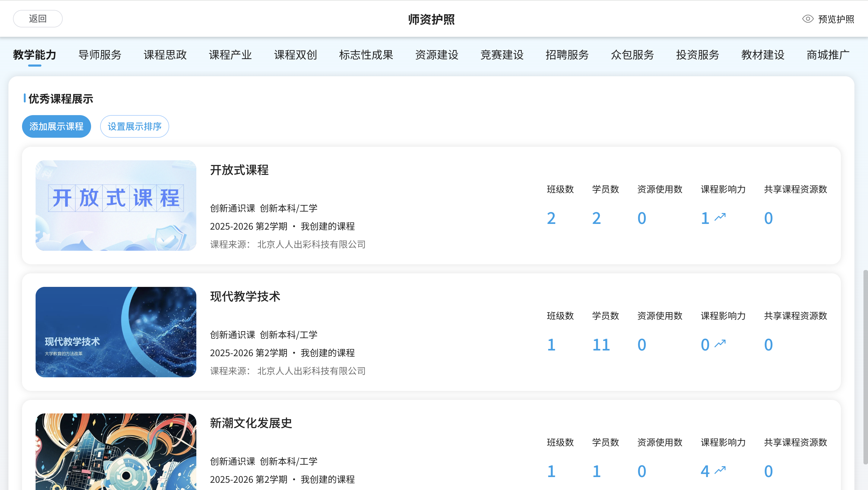Click 资源使用数 label in 新潮文化发展史 row

(x=660, y=442)
